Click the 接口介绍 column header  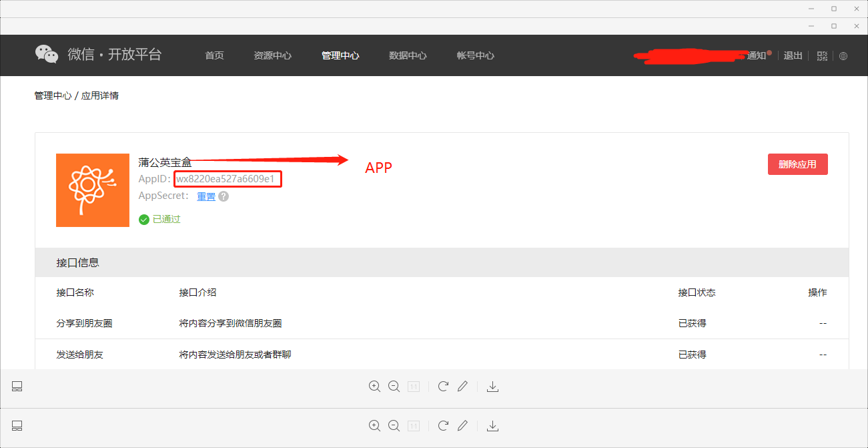197,292
